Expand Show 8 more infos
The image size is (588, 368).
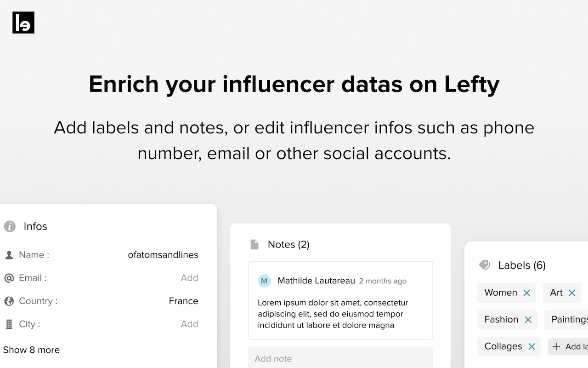[x=31, y=350]
